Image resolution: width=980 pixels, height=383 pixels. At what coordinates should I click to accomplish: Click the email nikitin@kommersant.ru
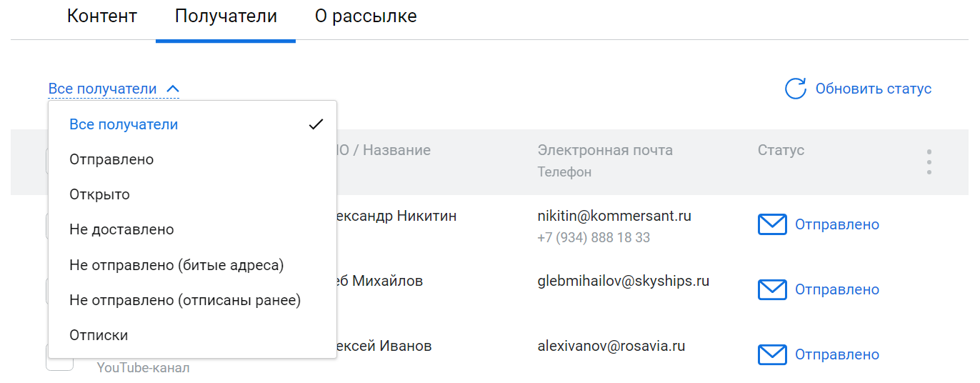pos(614,216)
